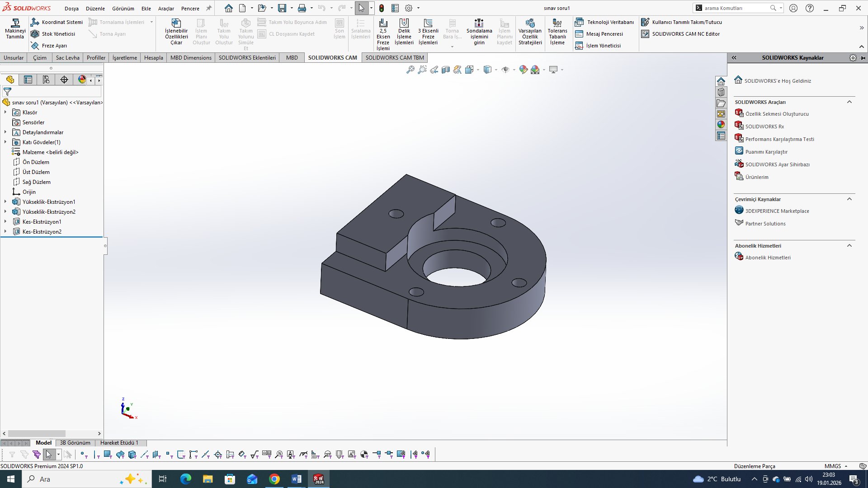The image size is (868, 488).
Task: Expand the Katı Gövdeler(1) folder
Action: (5, 142)
